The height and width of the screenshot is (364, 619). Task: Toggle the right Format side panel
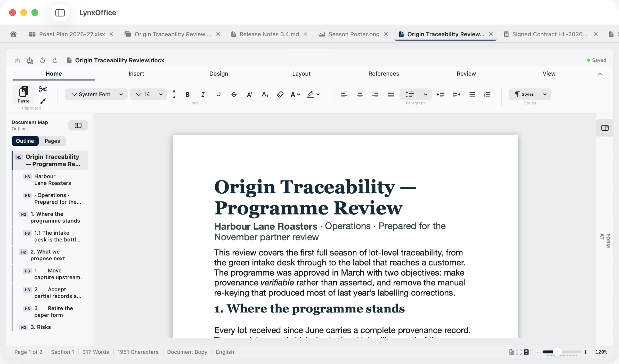tap(605, 128)
